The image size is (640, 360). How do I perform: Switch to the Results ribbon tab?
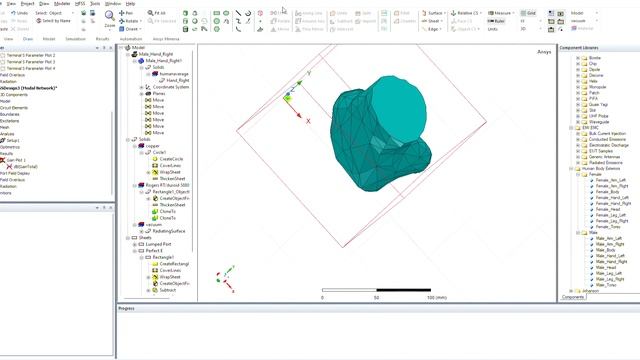coord(102,39)
